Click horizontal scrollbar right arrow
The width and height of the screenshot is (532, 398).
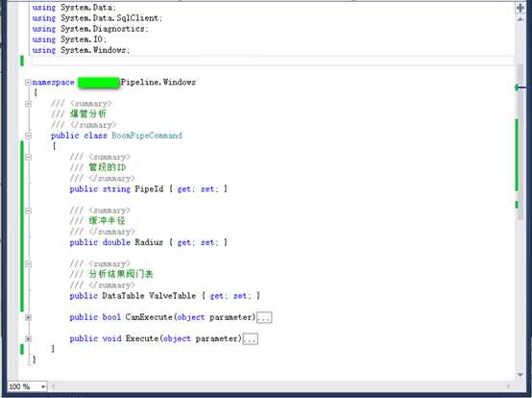508,386
